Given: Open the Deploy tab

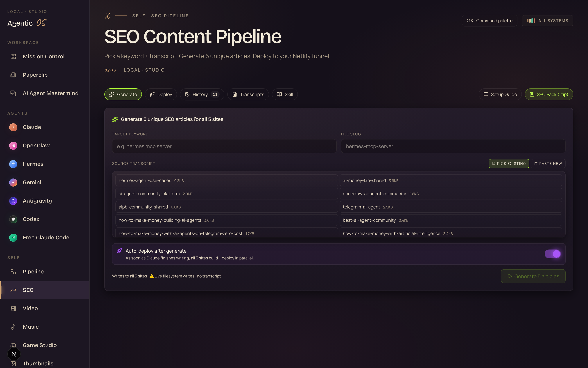Looking at the screenshot, I should (x=161, y=94).
